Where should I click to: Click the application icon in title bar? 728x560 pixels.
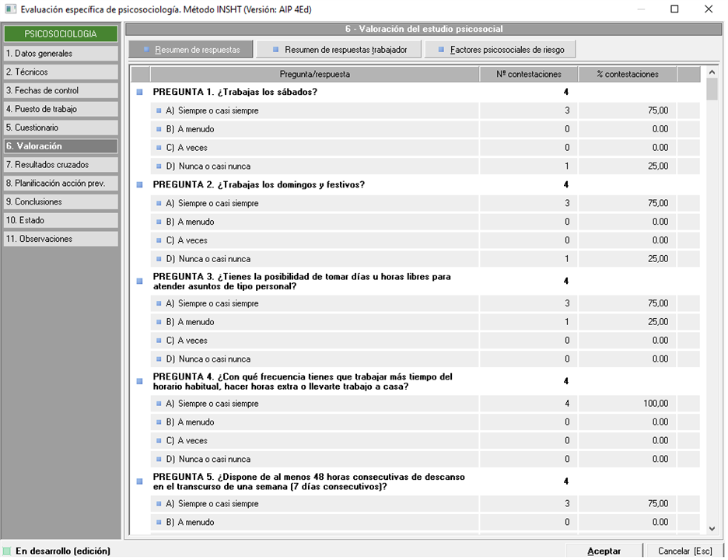tap(9, 9)
